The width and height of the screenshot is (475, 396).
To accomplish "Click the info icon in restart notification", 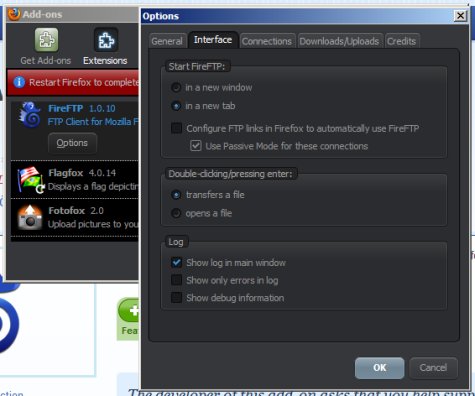I will [x=19, y=82].
